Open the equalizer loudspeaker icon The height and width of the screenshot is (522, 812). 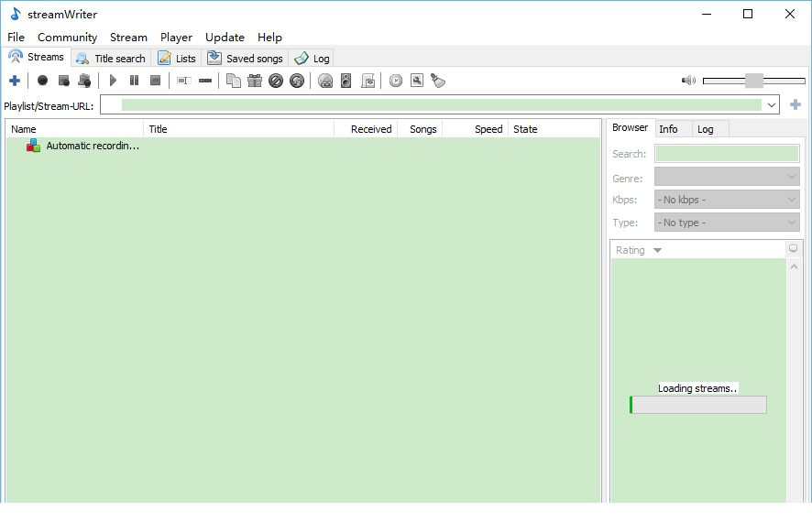[x=346, y=81]
